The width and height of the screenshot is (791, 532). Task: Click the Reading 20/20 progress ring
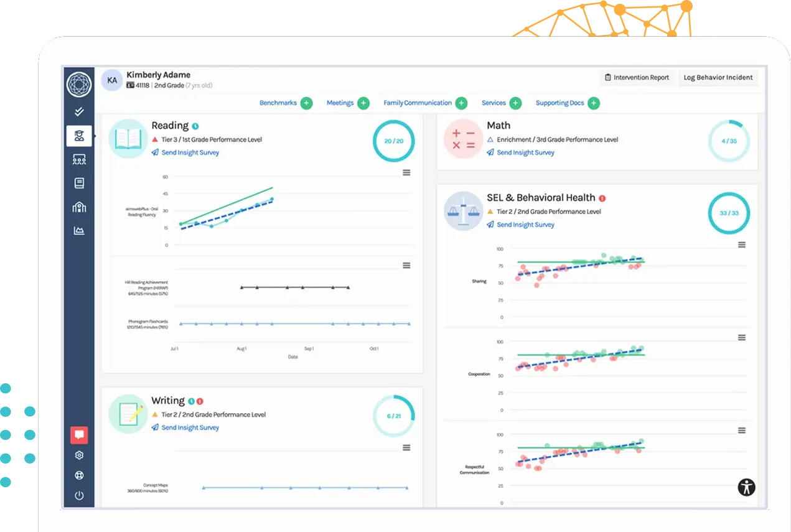[x=393, y=141]
